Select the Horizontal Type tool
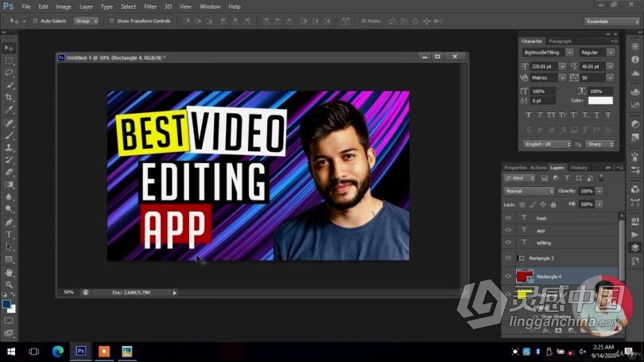 [x=9, y=235]
